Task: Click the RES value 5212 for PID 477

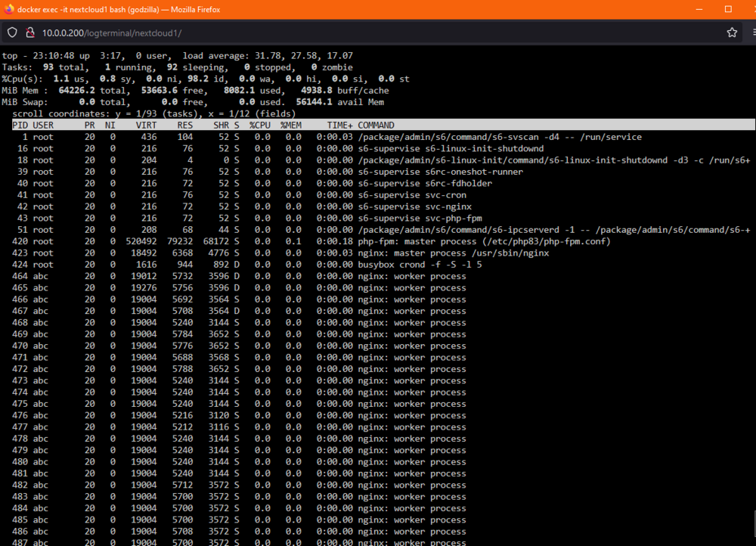Action: point(182,427)
